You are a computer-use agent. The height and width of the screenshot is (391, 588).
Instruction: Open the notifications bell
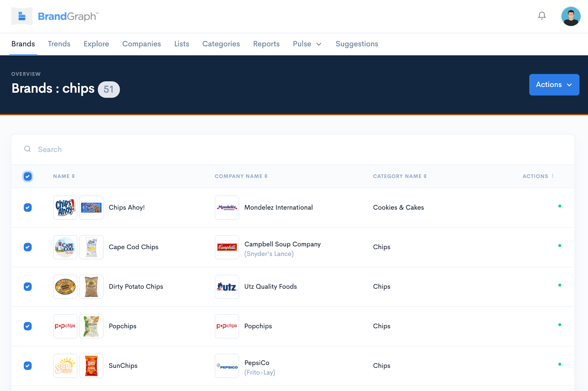(542, 16)
